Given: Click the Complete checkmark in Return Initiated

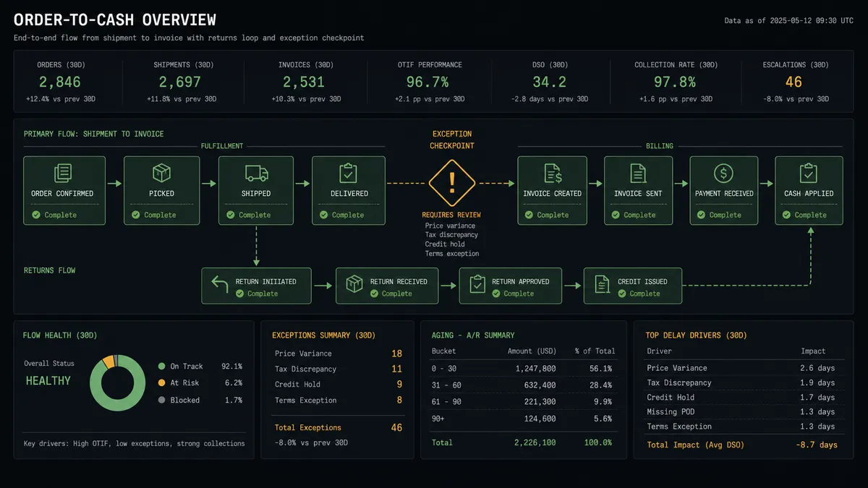Looking at the screenshot, I should coord(239,294).
